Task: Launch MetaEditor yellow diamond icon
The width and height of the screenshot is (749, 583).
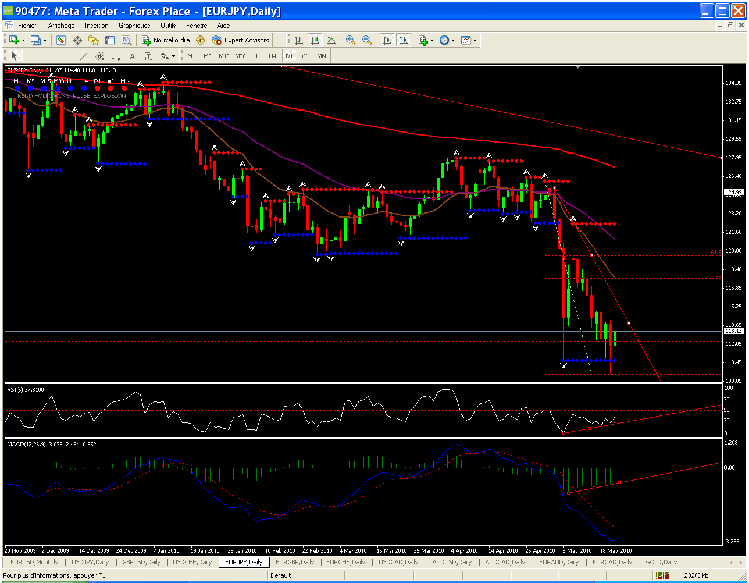Action: [x=201, y=40]
